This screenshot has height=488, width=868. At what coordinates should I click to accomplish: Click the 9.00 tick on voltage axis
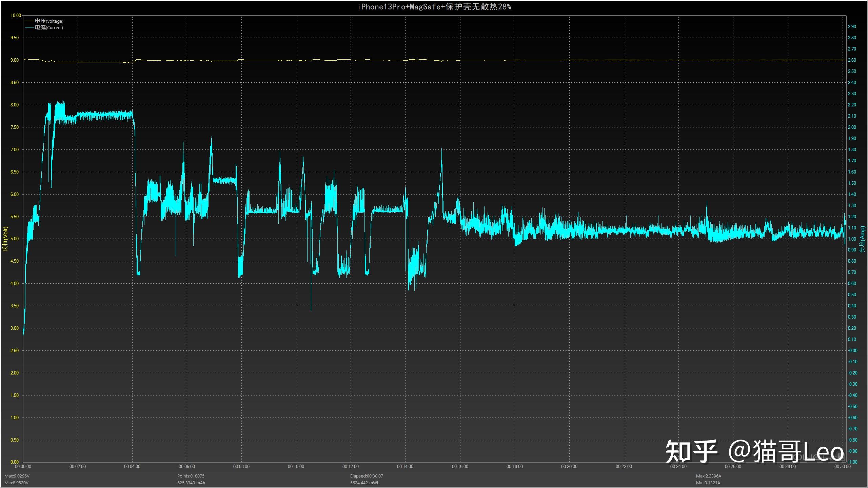pyautogui.click(x=15, y=60)
